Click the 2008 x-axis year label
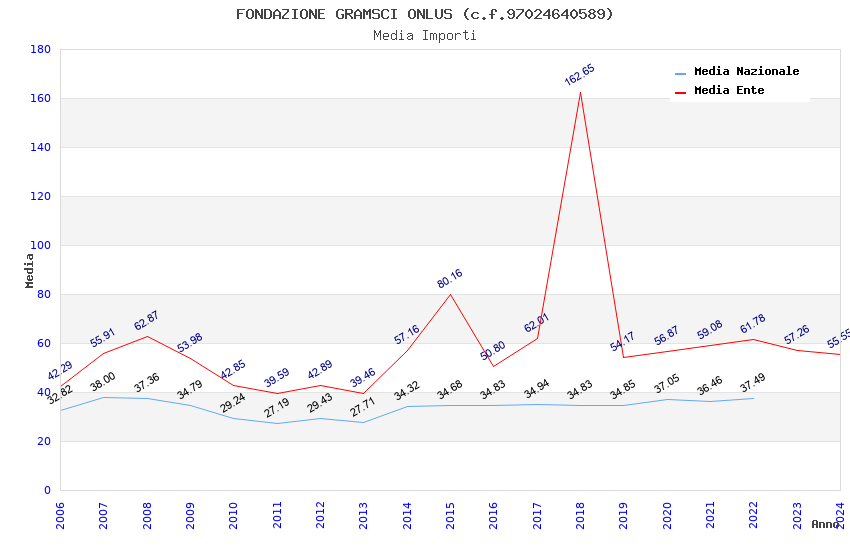Screen dimensions: 850x550 tap(146, 515)
